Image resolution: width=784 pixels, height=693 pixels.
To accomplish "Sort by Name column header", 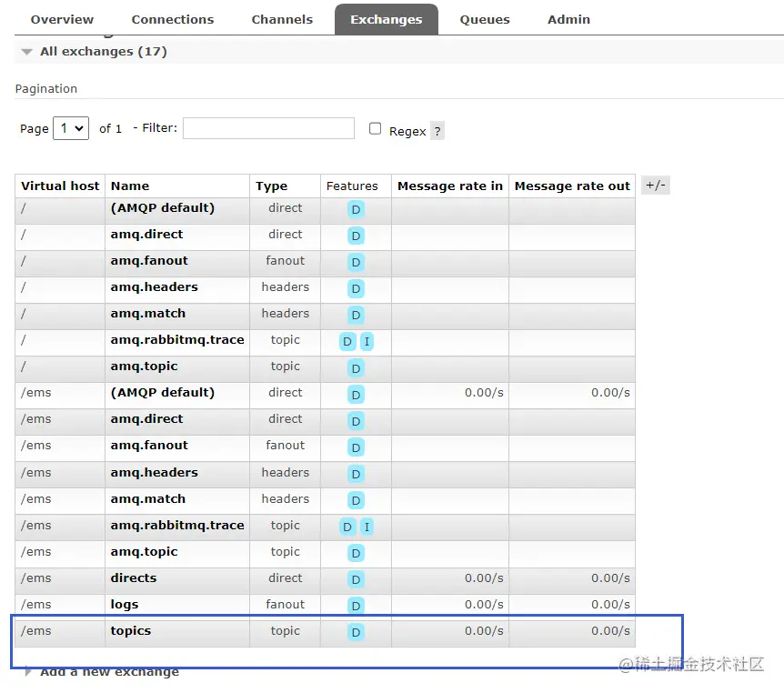I will [x=130, y=186].
